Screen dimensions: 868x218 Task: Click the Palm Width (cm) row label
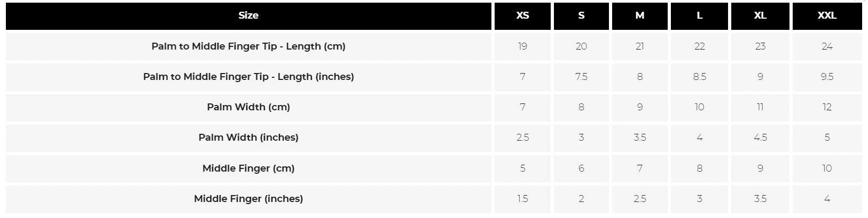coord(248,107)
